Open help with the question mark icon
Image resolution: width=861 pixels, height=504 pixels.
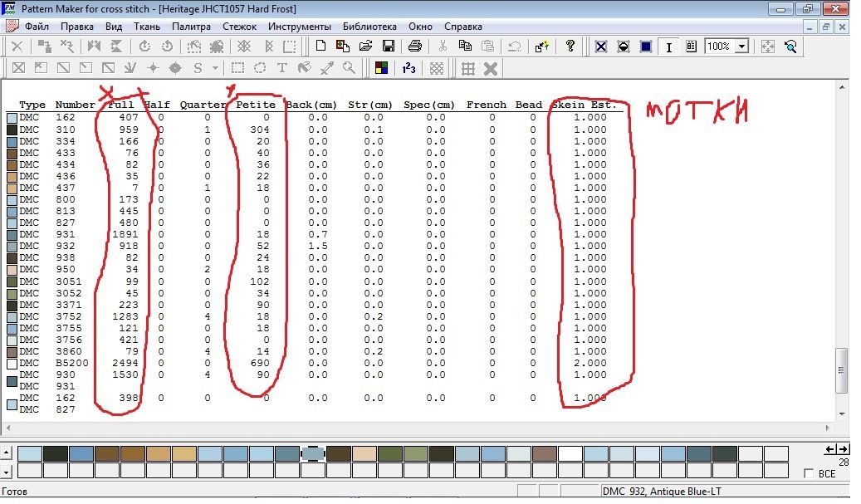tap(570, 46)
